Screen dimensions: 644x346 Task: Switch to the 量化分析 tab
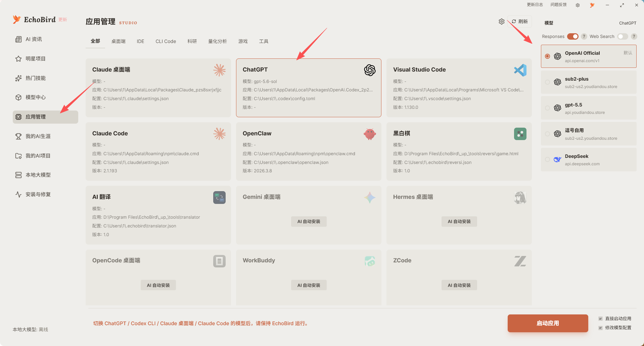[x=218, y=41]
